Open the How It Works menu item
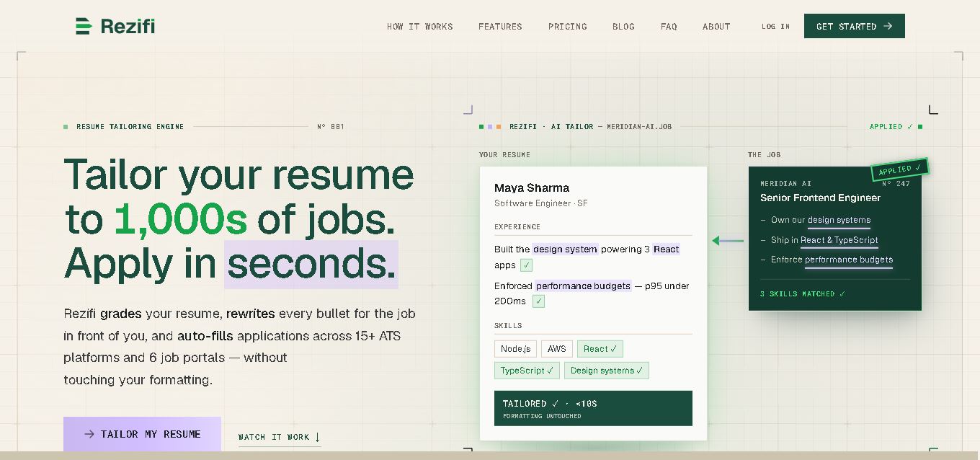 click(420, 27)
